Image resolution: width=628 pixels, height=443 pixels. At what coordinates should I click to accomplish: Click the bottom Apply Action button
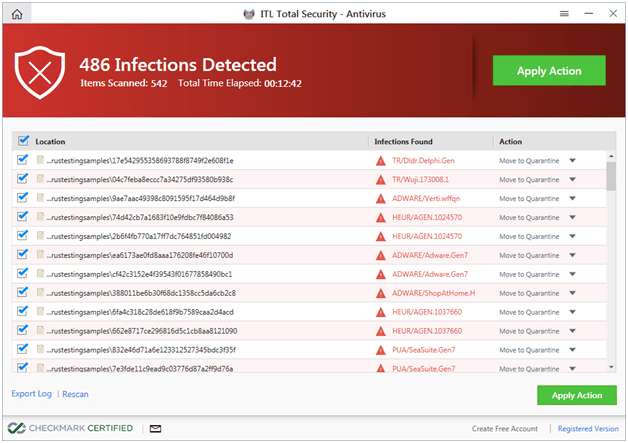point(577,395)
